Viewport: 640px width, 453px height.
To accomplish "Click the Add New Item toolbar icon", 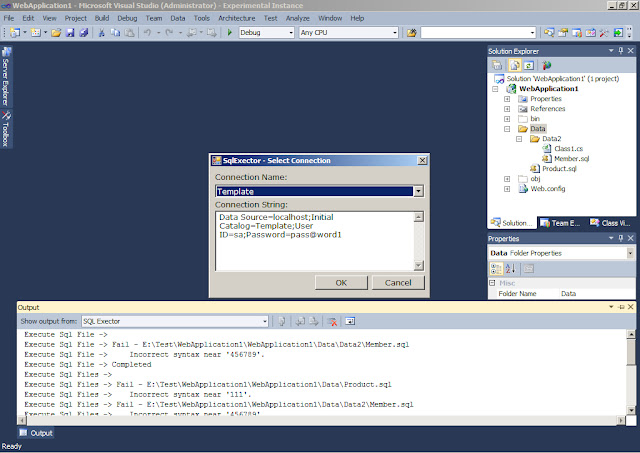I will [36, 33].
